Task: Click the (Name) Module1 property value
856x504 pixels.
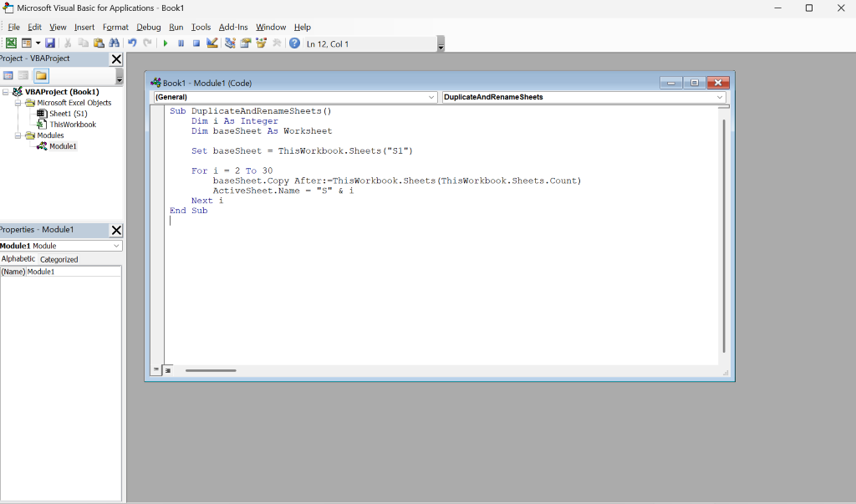Action: [74, 272]
